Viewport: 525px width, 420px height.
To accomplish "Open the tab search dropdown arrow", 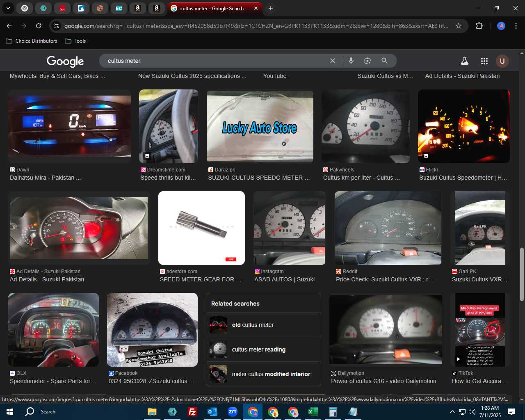I will pyautogui.click(x=8, y=8).
